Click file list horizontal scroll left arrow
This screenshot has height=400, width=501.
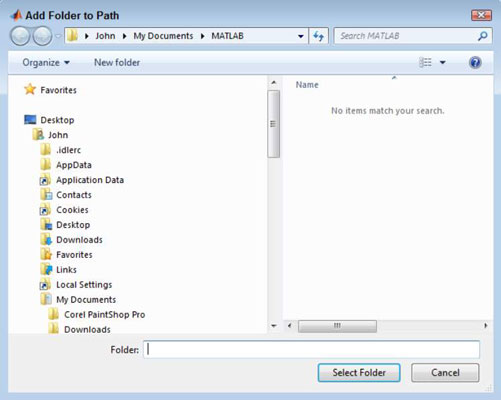click(289, 326)
